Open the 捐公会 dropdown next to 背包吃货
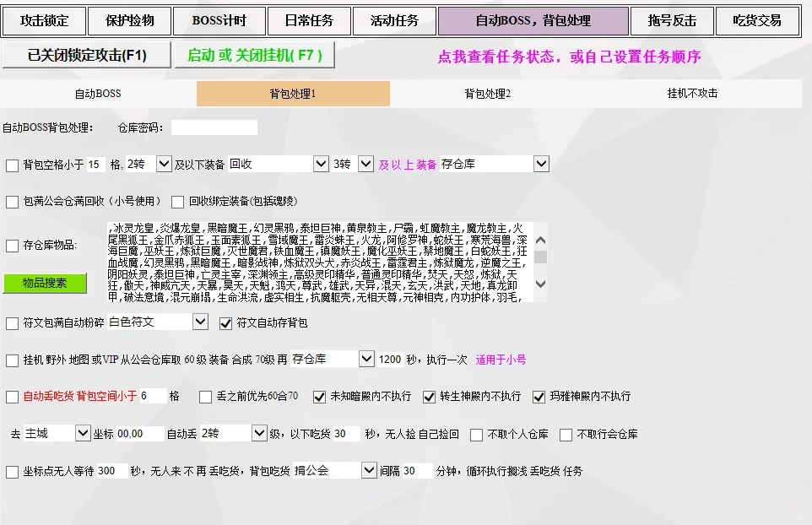 click(338, 470)
